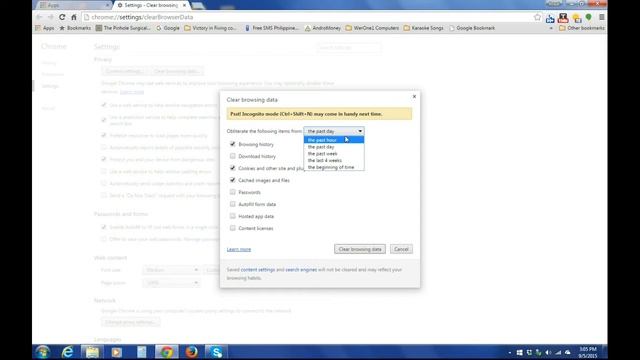Open the Apps bookmark shortcut
Screen dimensions: 640x360
pyautogui.click(x=45, y=28)
